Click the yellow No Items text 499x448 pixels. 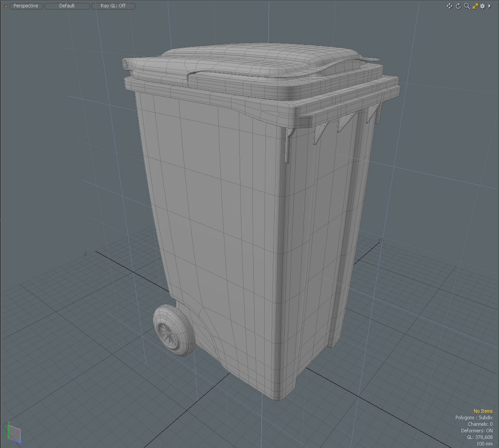click(x=483, y=411)
